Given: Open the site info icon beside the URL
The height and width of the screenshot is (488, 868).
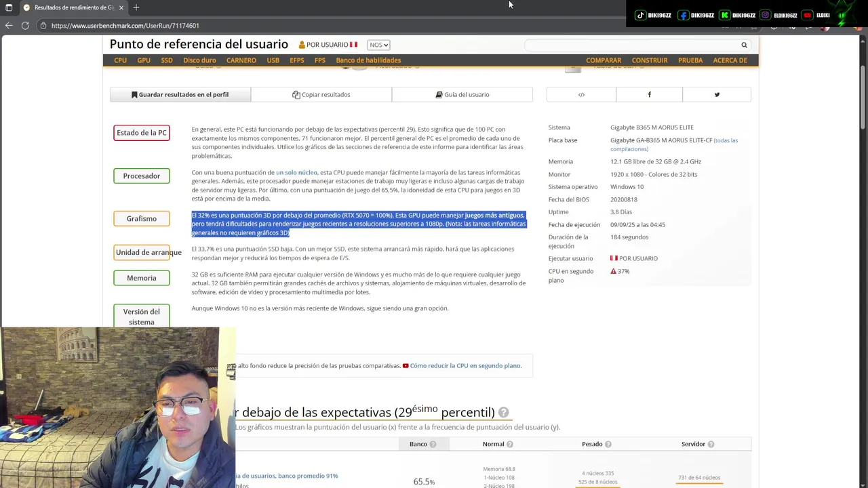Looking at the screenshot, I should 43,26.
